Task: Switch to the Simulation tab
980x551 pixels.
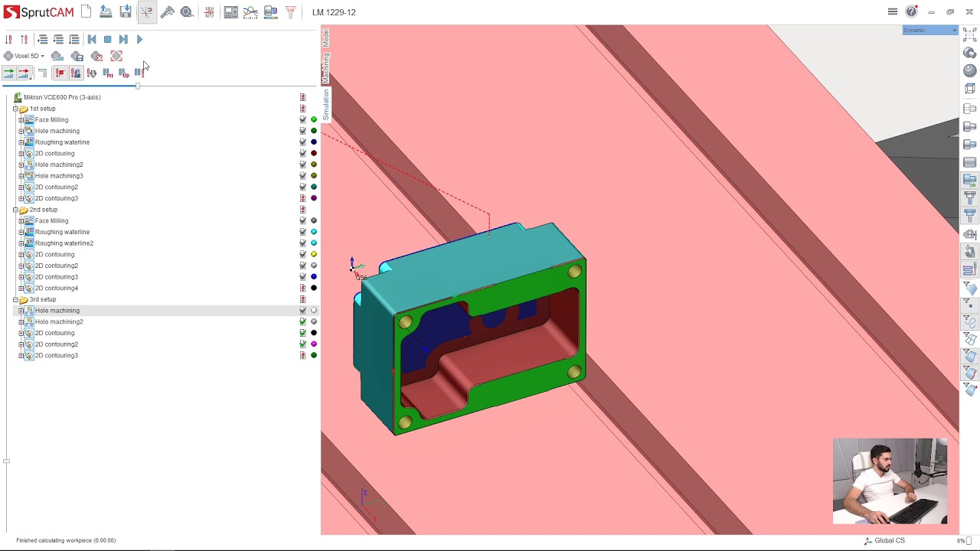Action: click(325, 104)
